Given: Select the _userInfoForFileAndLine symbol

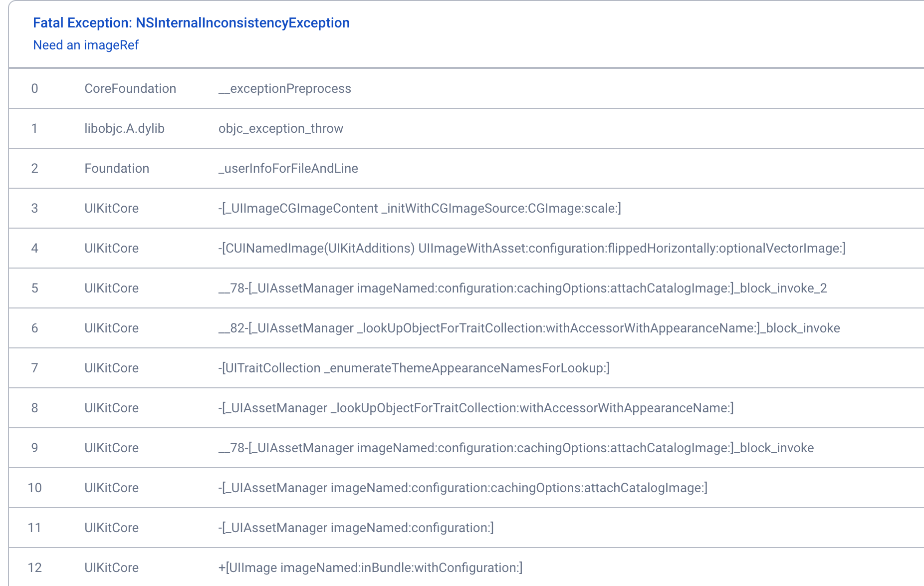Looking at the screenshot, I should pos(288,168).
